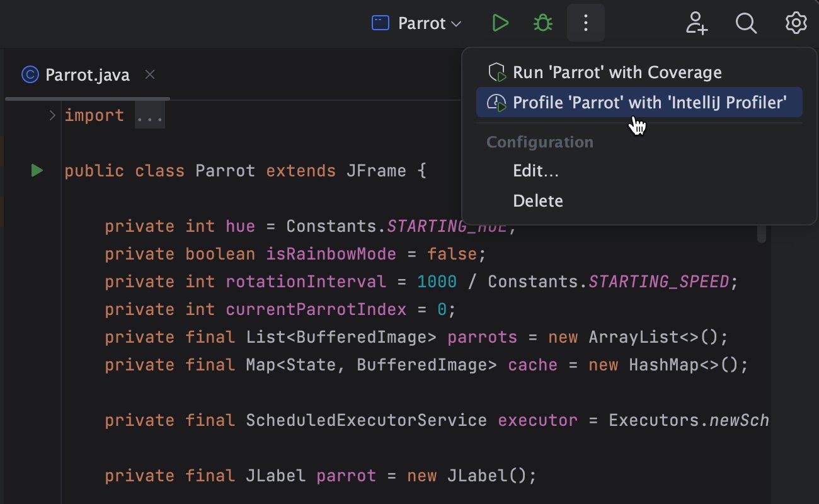The image size is (819, 504).
Task: Click the hue field name
Action: [241, 226]
